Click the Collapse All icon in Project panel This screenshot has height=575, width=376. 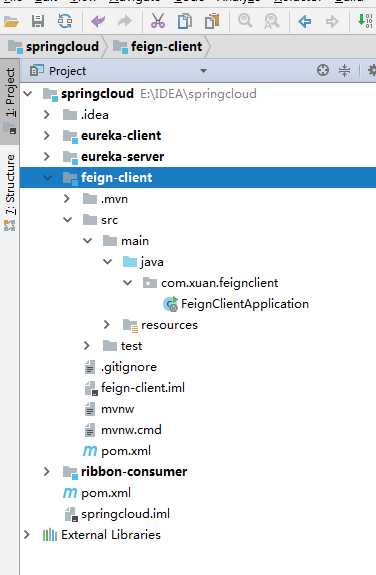[x=344, y=70]
